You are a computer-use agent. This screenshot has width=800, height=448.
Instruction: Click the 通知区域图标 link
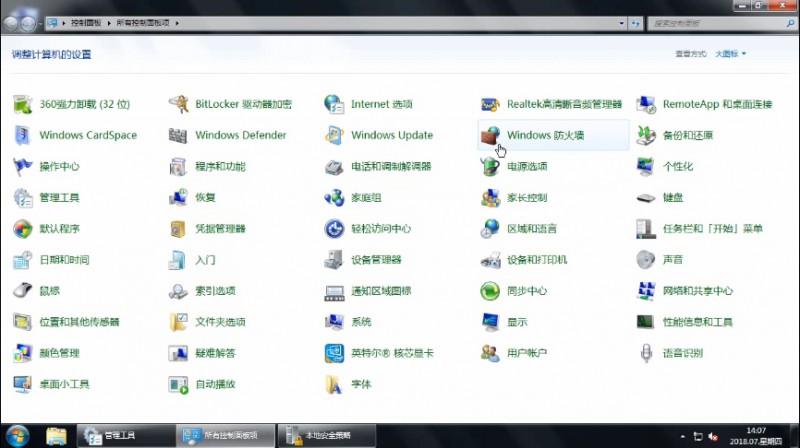(x=381, y=291)
